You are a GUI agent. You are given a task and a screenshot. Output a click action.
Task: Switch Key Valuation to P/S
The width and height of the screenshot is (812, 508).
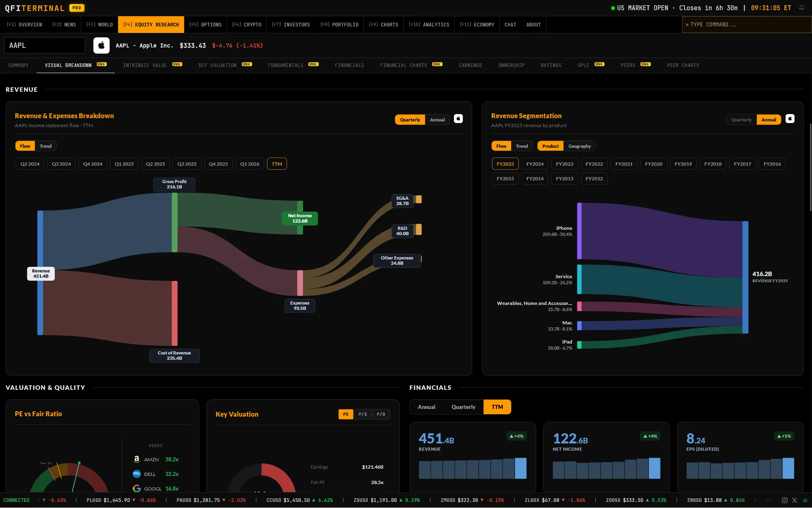pos(363,414)
